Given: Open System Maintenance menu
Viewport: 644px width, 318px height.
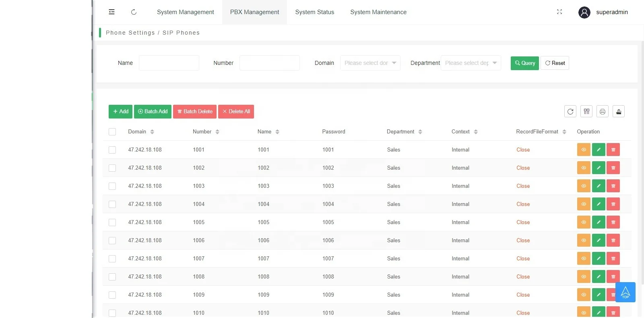Looking at the screenshot, I should [378, 12].
